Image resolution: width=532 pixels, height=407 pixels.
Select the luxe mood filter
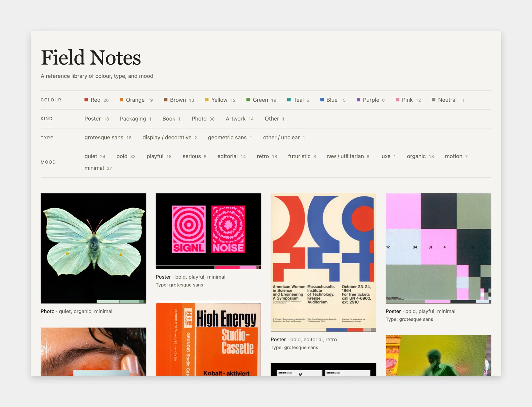[388, 156]
